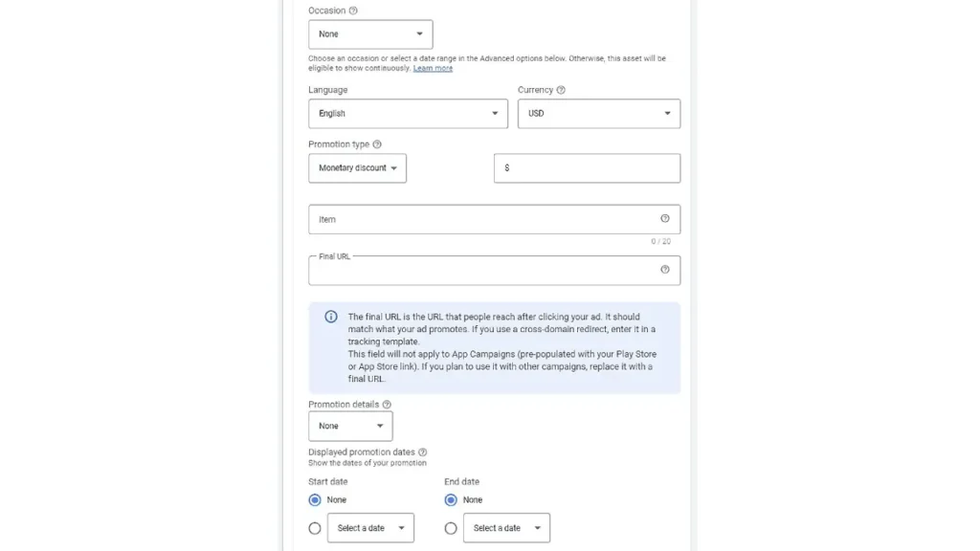Click inside the Item text field
The height and width of the screenshot is (551, 980).
(x=431, y=219)
